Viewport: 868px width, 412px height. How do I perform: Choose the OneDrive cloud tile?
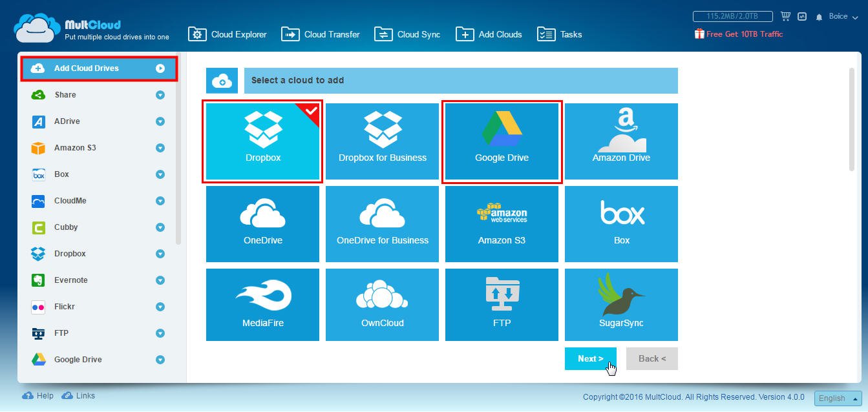[262, 224]
